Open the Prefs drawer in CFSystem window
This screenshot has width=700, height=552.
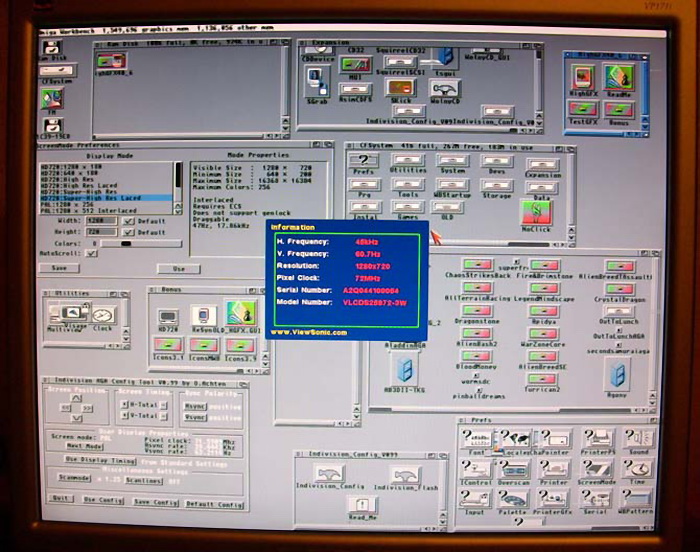(x=364, y=160)
